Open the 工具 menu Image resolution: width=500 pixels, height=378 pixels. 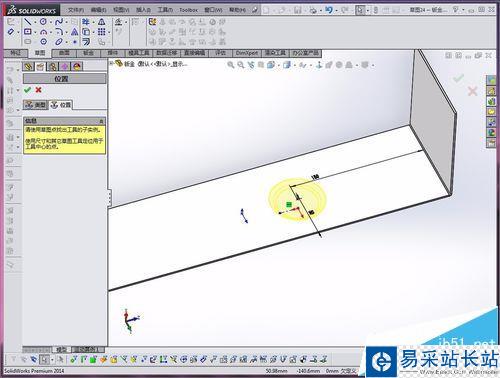pyautogui.click(x=165, y=10)
